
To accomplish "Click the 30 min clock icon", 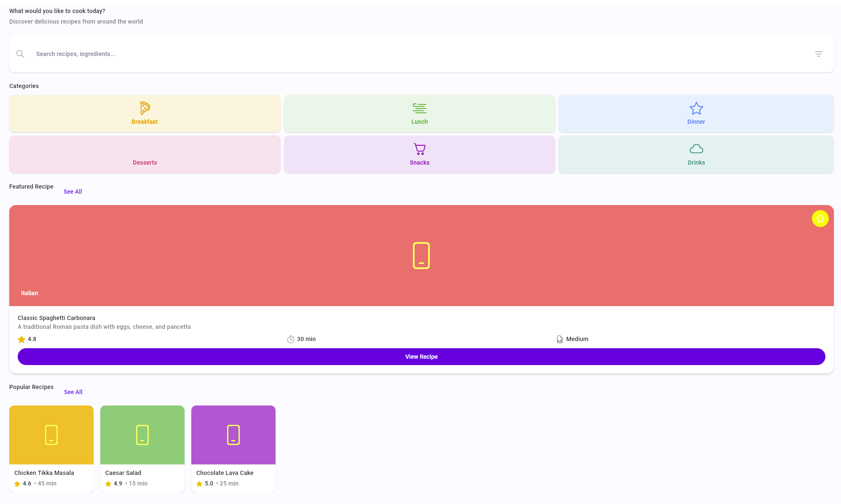I will (291, 339).
